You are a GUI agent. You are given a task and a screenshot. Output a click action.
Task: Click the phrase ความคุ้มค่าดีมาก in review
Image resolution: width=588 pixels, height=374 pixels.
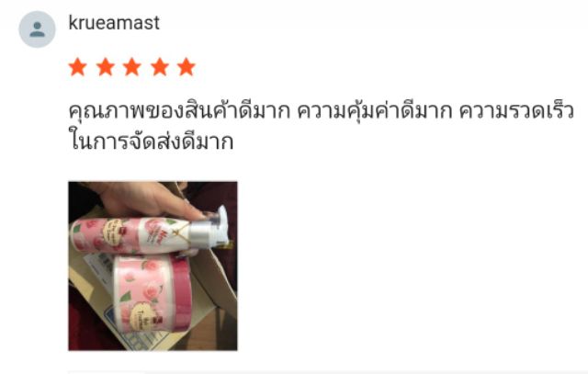[375, 111]
